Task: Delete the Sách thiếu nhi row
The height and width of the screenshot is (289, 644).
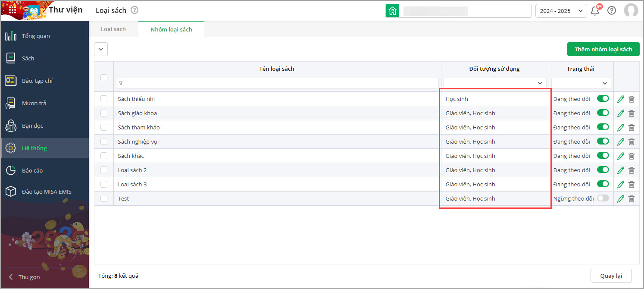Action: pos(631,99)
